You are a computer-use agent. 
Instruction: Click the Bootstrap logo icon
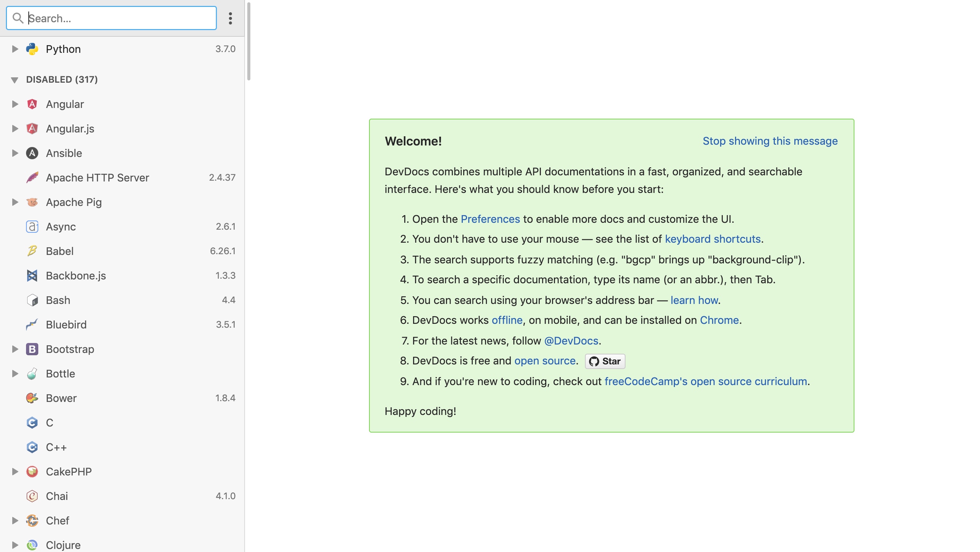click(32, 349)
